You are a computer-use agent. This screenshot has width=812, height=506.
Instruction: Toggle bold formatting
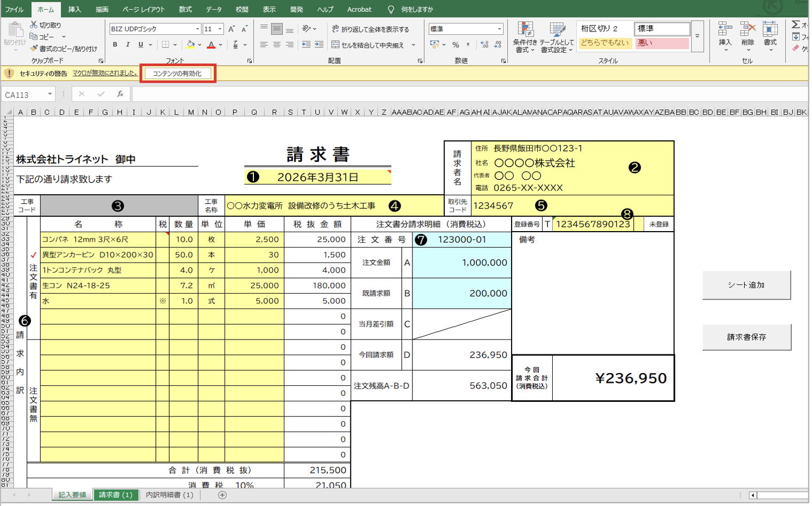pyautogui.click(x=115, y=45)
